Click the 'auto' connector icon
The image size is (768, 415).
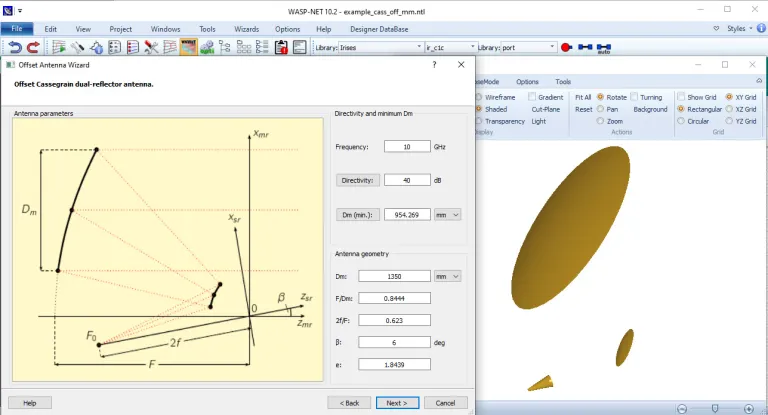coord(604,48)
